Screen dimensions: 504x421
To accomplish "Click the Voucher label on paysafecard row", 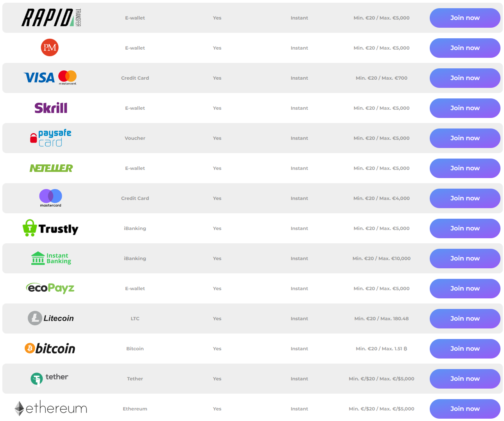I will tap(135, 138).
